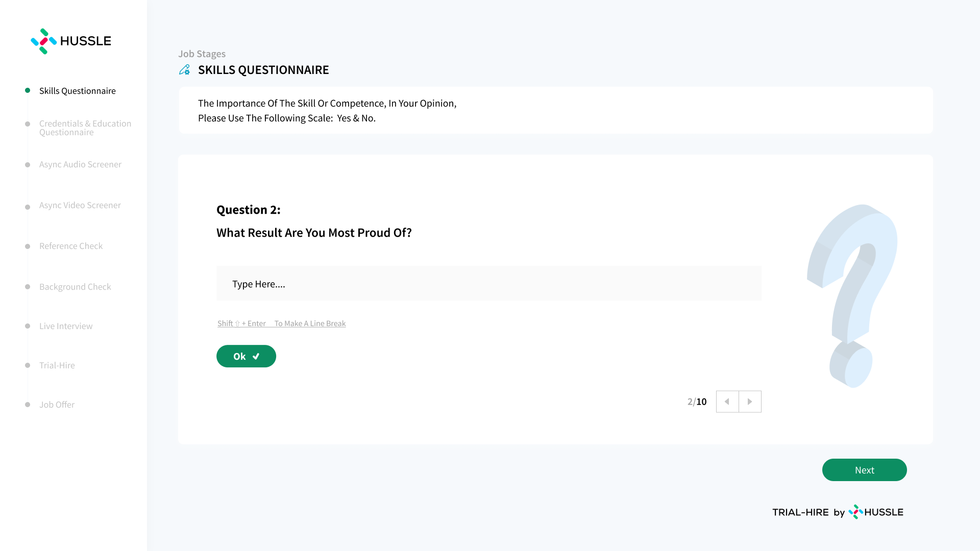Viewport: 980px width, 551px height.
Task: Go to next question arrow
Action: point(750,402)
